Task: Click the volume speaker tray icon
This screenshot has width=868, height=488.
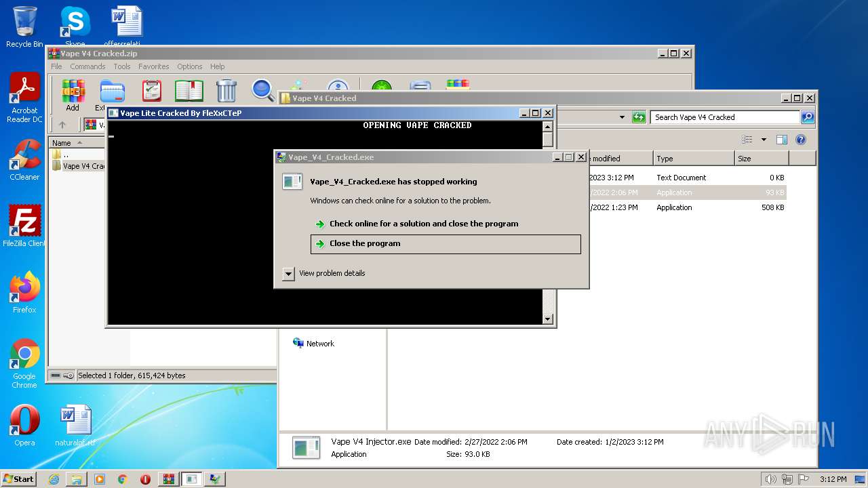Action: pyautogui.click(x=771, y=479)
